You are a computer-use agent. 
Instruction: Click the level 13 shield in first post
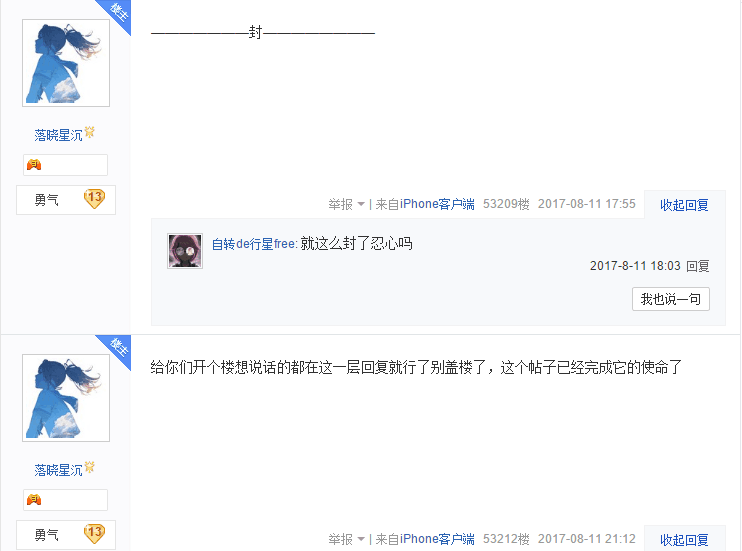point(94,199)
